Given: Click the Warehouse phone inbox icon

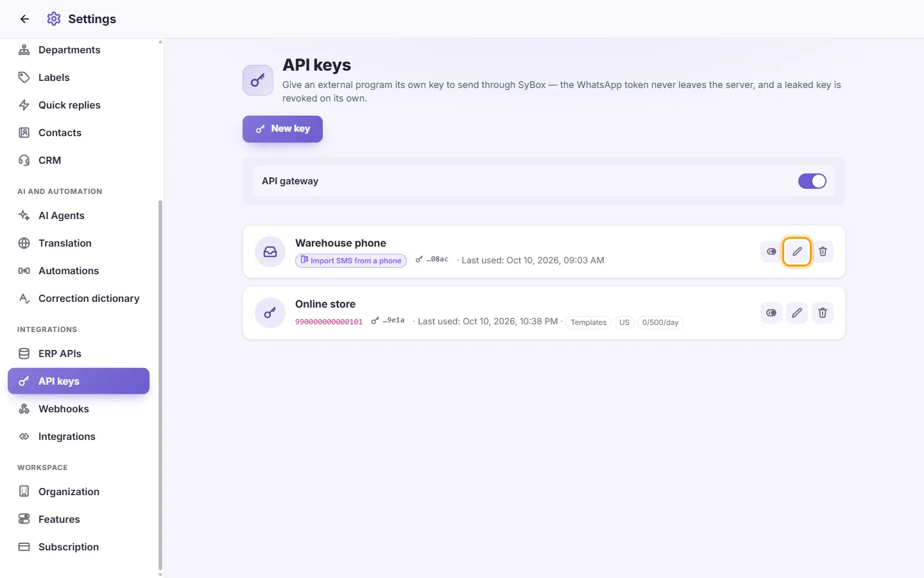Looking at the screenshot, I should click(x=270, y=252).
